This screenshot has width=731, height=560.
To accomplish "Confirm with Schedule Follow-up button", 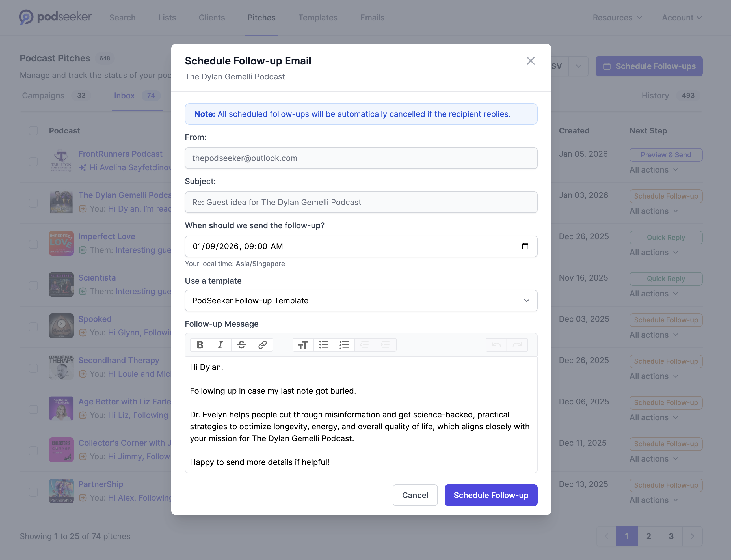I will [490, 495].
